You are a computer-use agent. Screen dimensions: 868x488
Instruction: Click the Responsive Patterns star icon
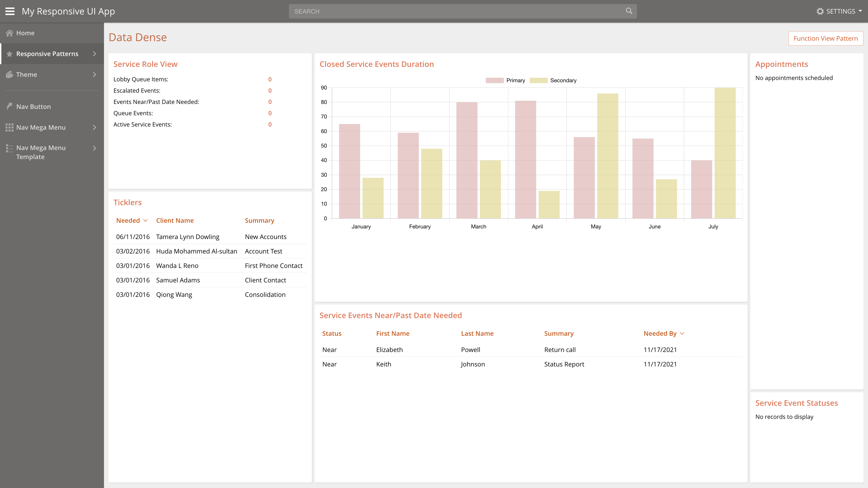(x=9, y=54)
